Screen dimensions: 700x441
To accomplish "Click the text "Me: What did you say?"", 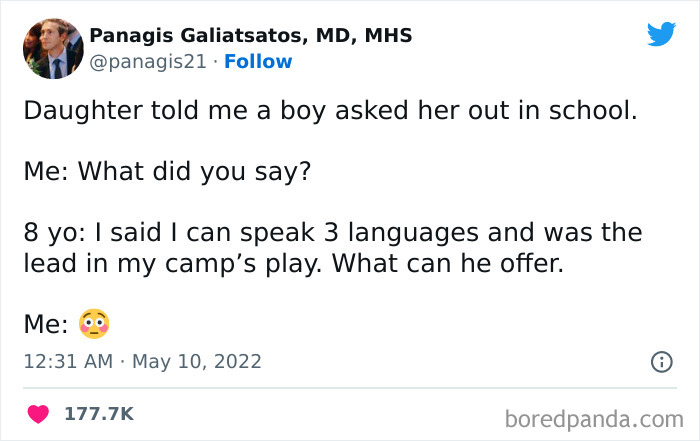I will [168, 172].
